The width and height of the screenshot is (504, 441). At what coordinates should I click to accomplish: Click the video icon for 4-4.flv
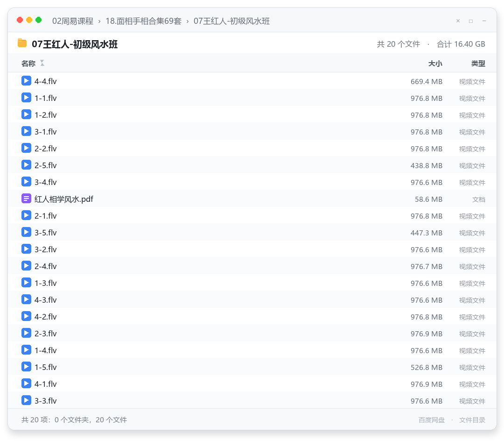[x=26, y=81]
